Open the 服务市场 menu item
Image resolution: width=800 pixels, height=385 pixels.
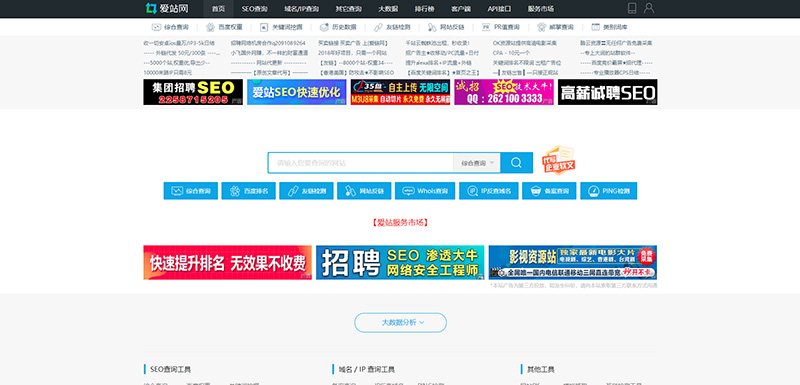tap(541, 9)
